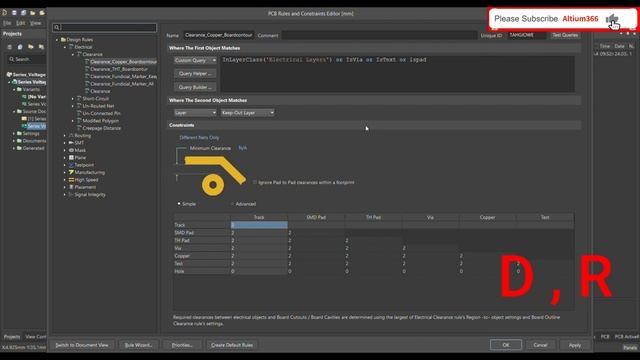This screenshot has width=640, height=360.
Task: Expand the Settings folder in Projects panel
Action: coord(14,133)
